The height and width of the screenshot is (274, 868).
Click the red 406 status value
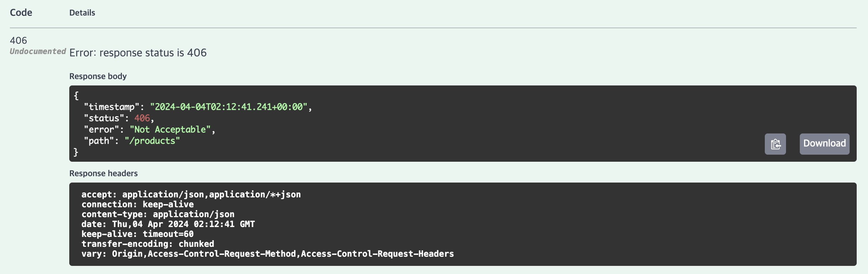[x=142, y=118]
